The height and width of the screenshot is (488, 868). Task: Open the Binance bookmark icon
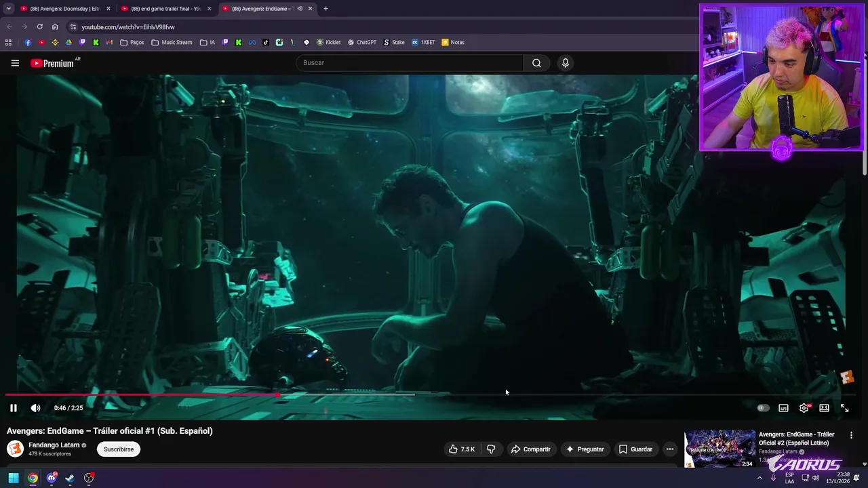55,42
